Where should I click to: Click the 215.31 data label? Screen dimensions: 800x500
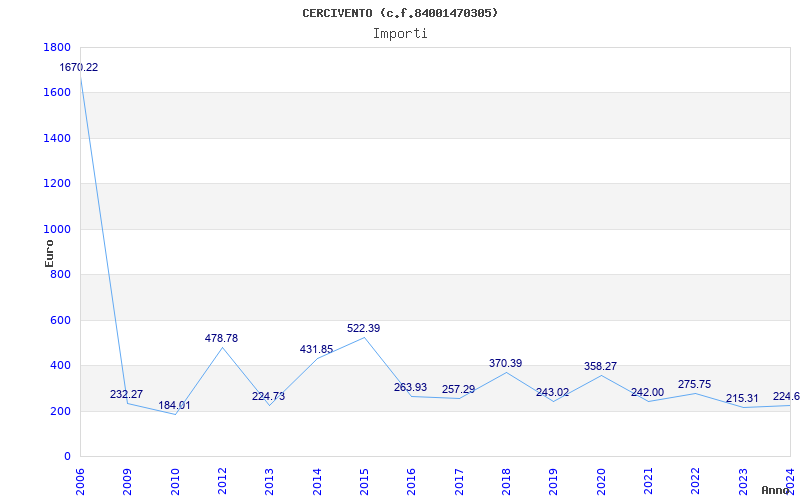(x=742, y=398)
